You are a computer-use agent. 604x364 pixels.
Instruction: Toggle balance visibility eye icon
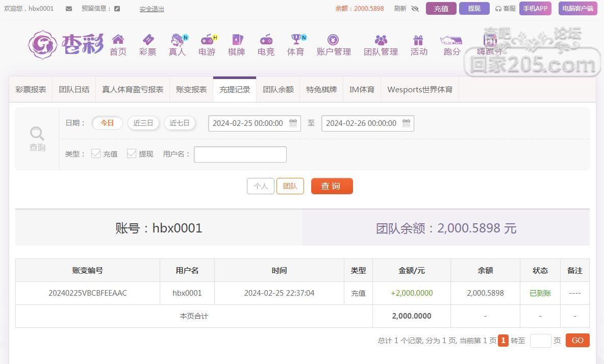coord(415,9)
